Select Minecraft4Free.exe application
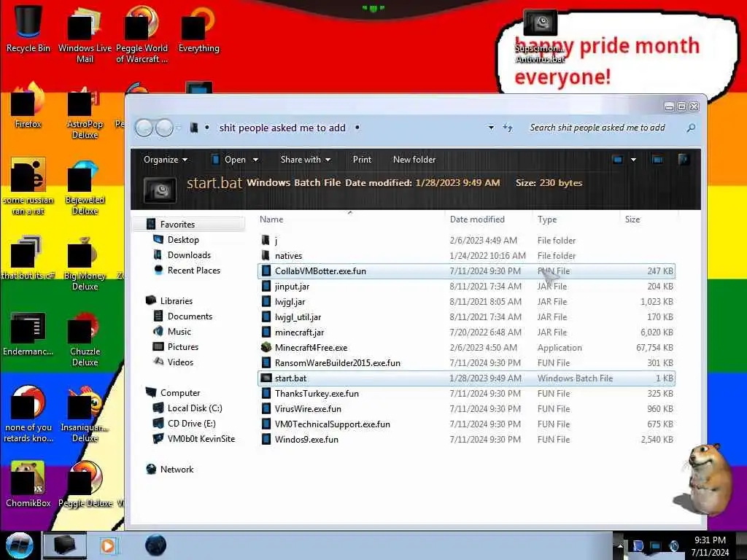Screen dimensions: 747x560 466,348
